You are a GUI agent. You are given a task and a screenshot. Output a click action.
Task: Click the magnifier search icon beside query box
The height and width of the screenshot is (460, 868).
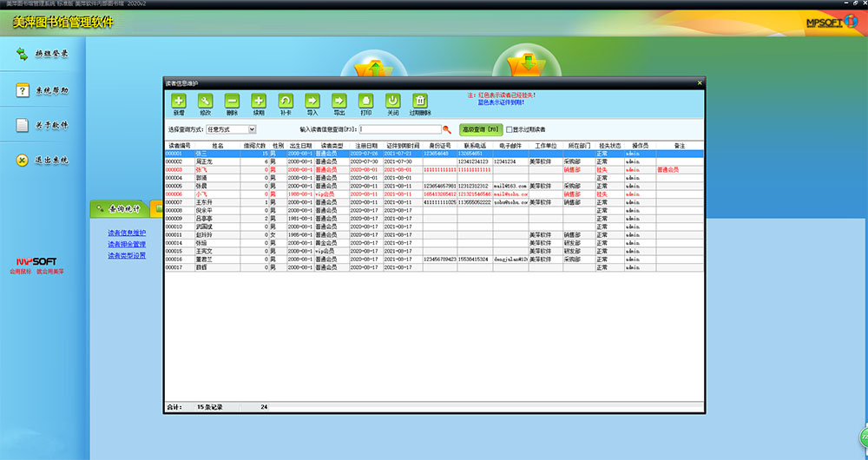click(x=448, y=129)
